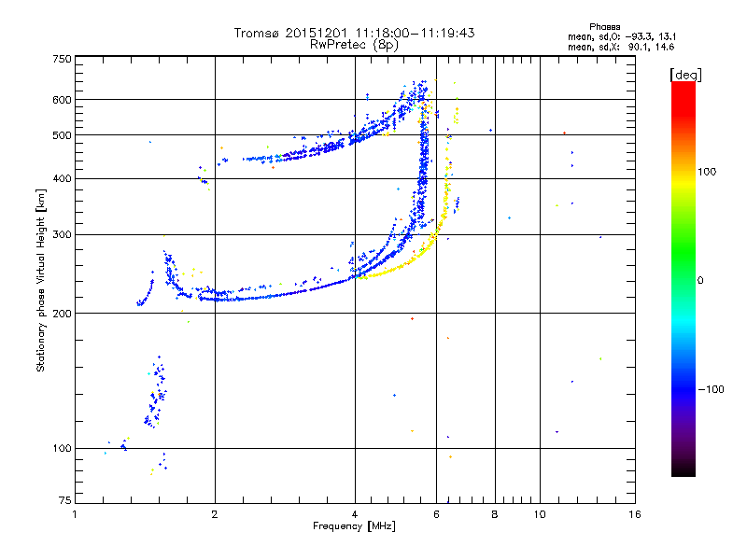Click the x-axis tick label '1'

[75, 514]
